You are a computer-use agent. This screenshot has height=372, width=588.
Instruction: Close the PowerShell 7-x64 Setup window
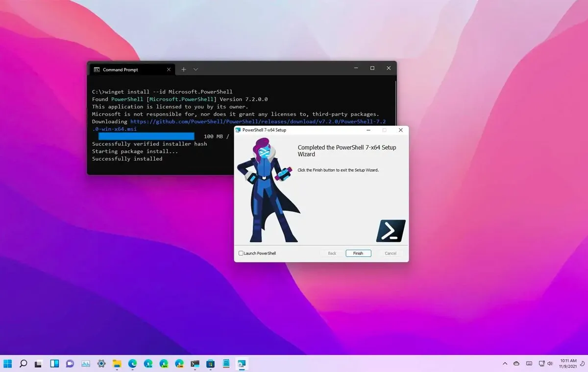(x=400, y=130)
